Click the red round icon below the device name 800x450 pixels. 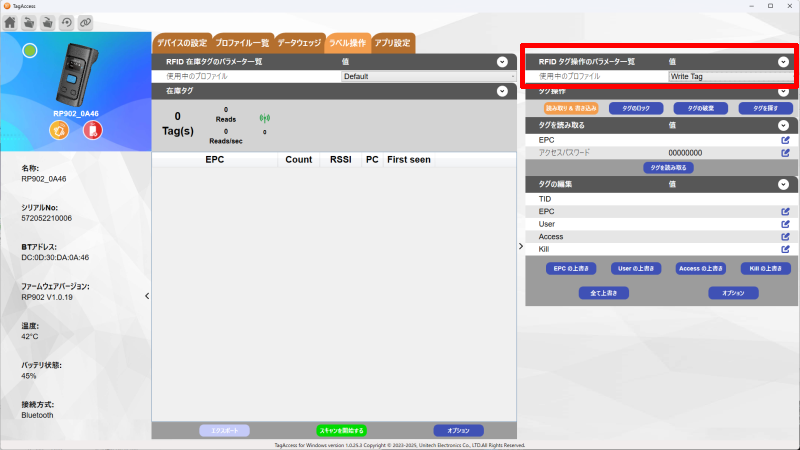tap(92, 131)
